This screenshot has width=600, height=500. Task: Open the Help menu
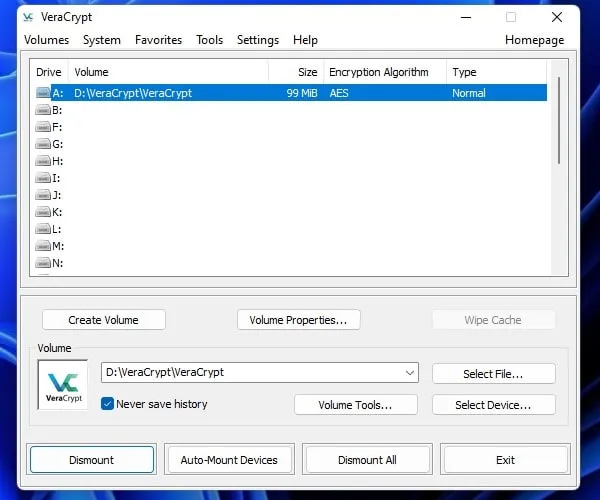(305, 40)
